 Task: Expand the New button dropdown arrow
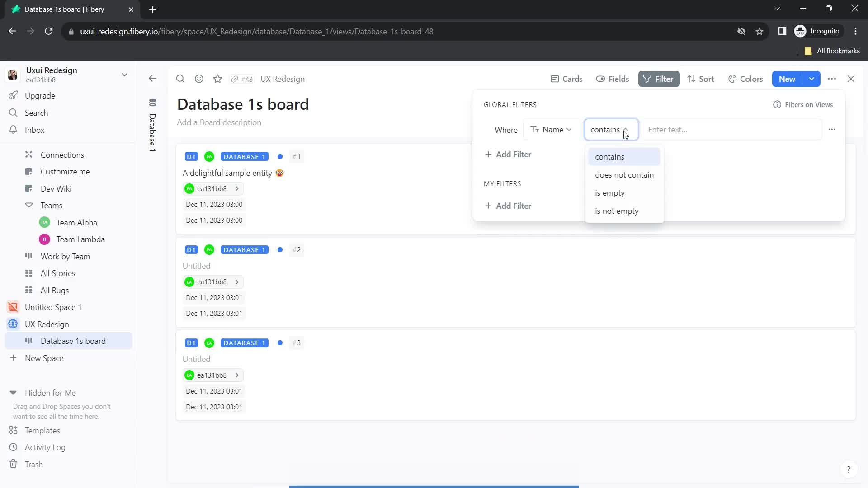pos(812,79)
